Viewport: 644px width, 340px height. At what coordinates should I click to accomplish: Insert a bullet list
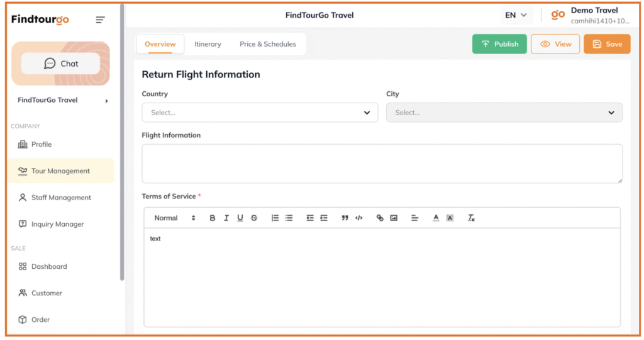289,218
